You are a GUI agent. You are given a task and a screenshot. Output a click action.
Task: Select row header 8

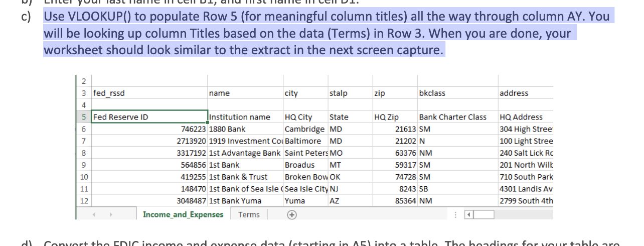84,153
